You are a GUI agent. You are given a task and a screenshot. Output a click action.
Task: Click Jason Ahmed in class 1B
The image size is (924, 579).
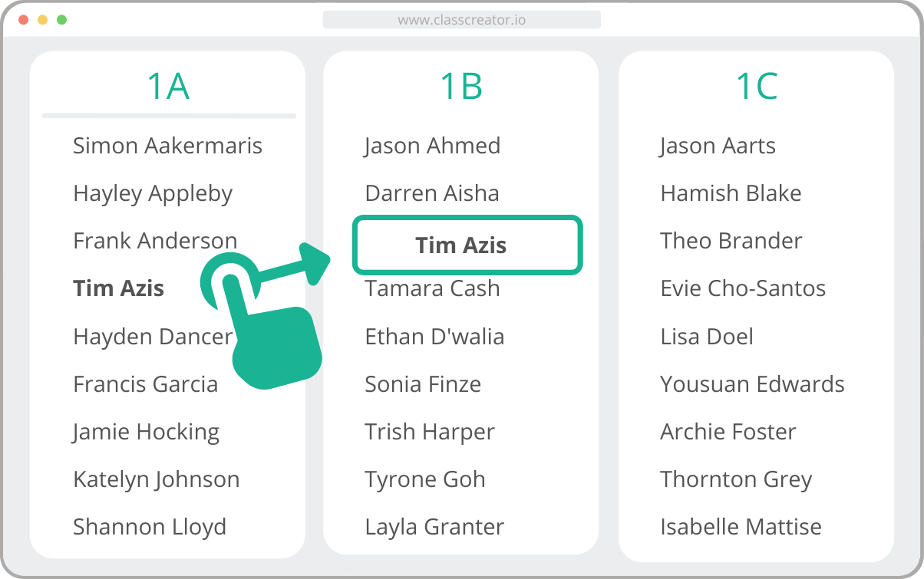click(x=433, y=146)
